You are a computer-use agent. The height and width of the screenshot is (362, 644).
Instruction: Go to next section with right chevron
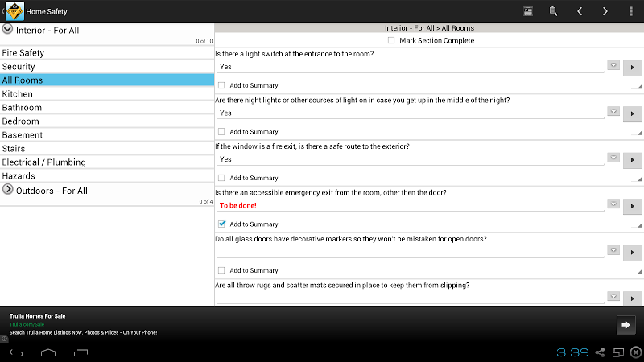tap(605, 11)
